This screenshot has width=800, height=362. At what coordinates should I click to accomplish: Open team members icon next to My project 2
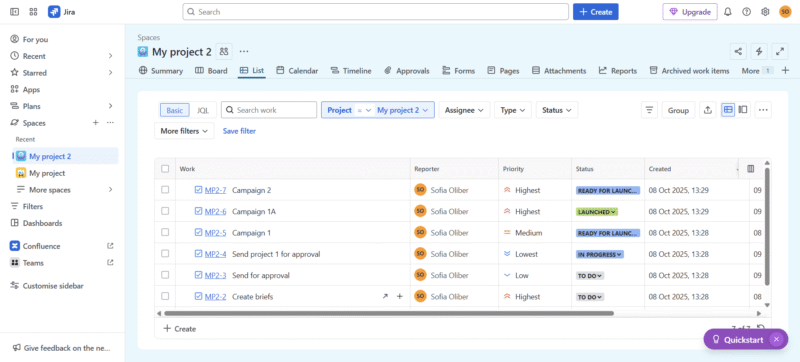[x=224, y=51]
